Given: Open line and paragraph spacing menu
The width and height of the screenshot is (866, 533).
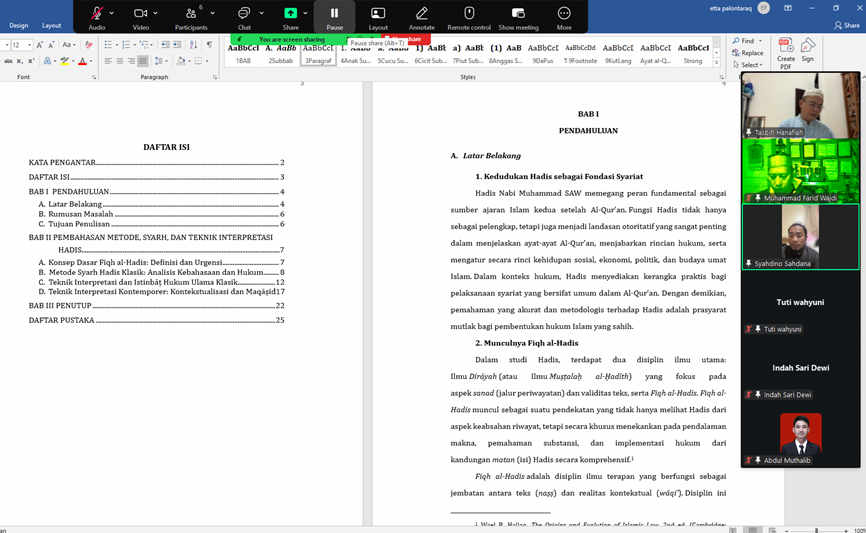Looking at the screenshot, I should (161, 61).
